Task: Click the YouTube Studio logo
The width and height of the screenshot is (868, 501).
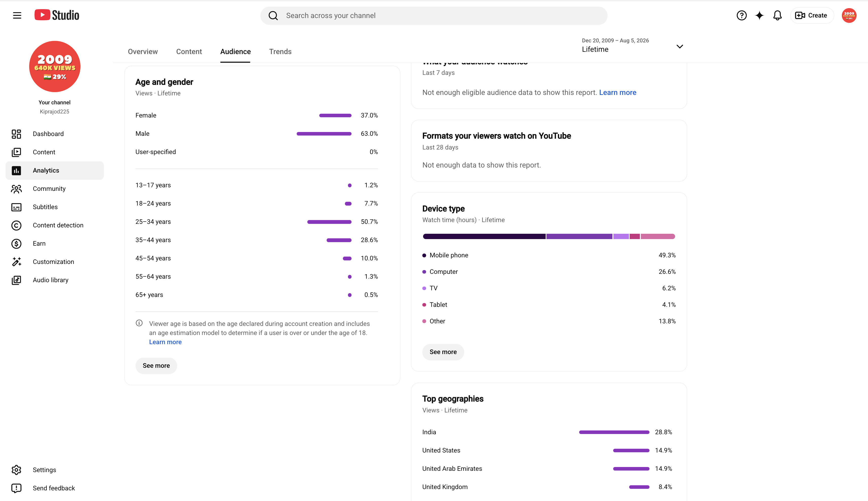Action: 57,15
